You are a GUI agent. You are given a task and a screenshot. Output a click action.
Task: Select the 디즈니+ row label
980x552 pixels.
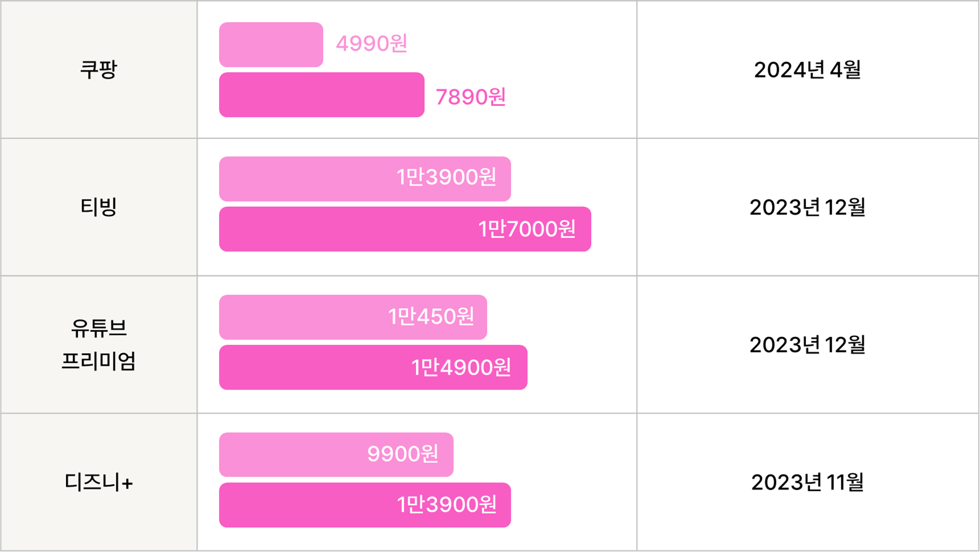[98, 482]
